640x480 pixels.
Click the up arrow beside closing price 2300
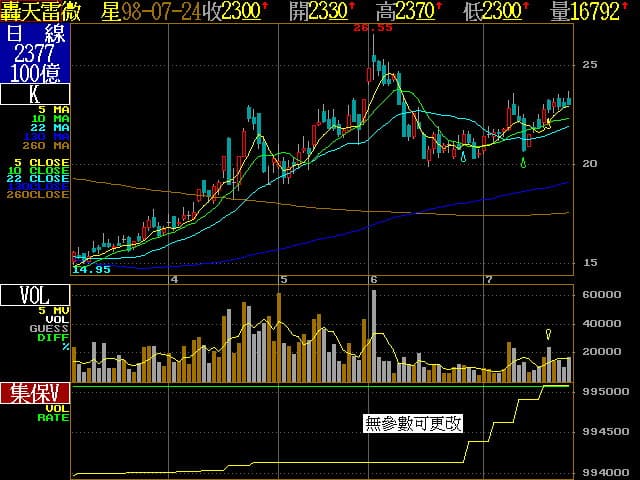click(265, 8)
